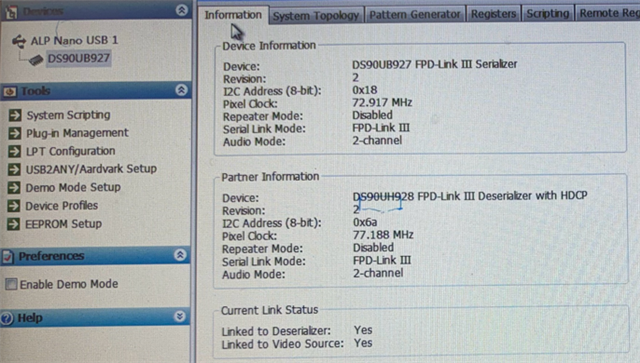The height and width of the screenshot is (363, 640).
Task: Click the Preferences panel header icon
Action: [8, 256]
